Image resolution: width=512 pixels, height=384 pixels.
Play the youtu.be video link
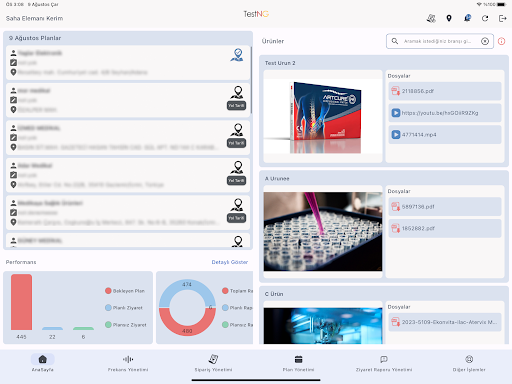point(445,113)
